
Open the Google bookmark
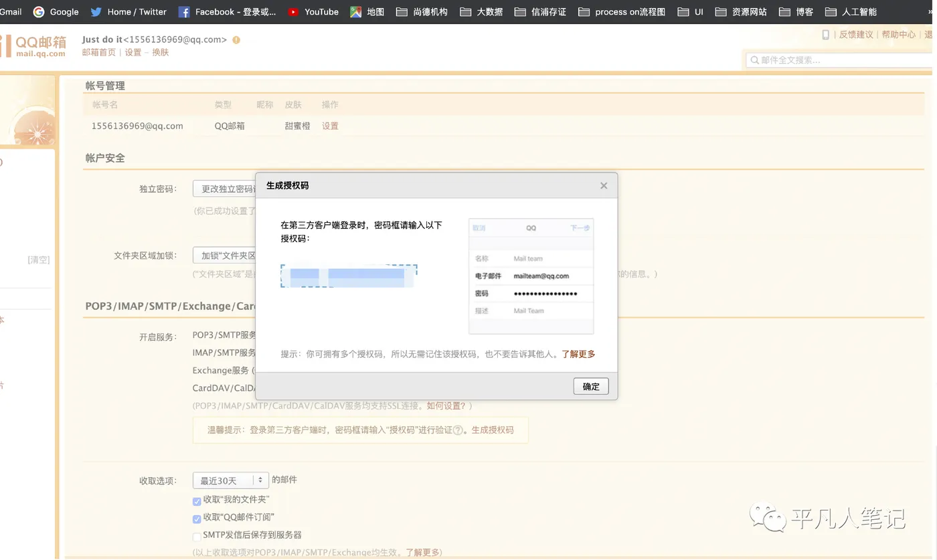[56, 11]
